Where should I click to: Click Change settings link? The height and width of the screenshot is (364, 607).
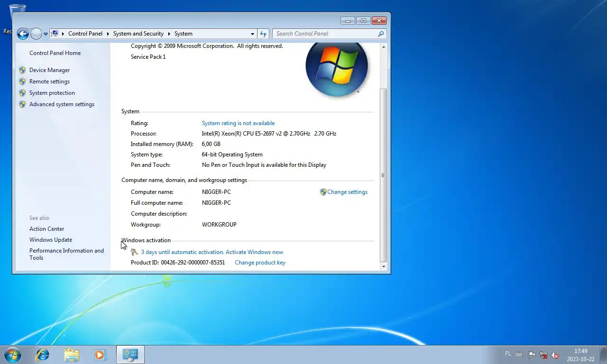(x=347, y=192)
